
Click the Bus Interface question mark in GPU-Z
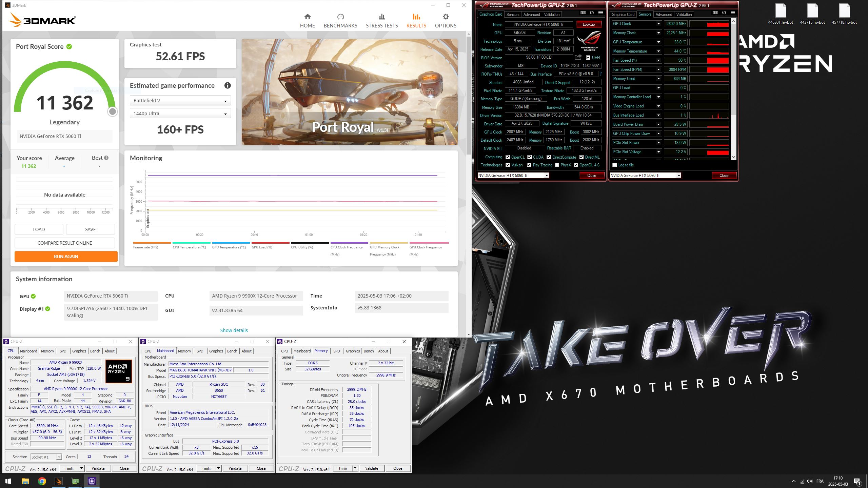point(600,74)
